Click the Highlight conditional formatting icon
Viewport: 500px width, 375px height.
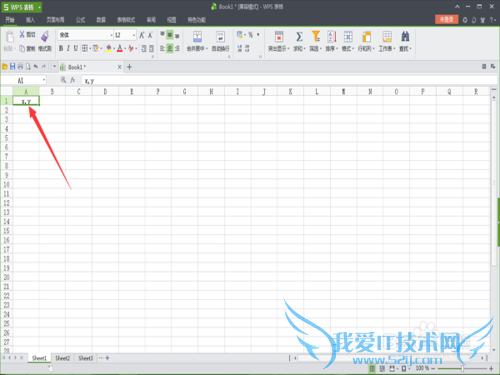[279, 37]
